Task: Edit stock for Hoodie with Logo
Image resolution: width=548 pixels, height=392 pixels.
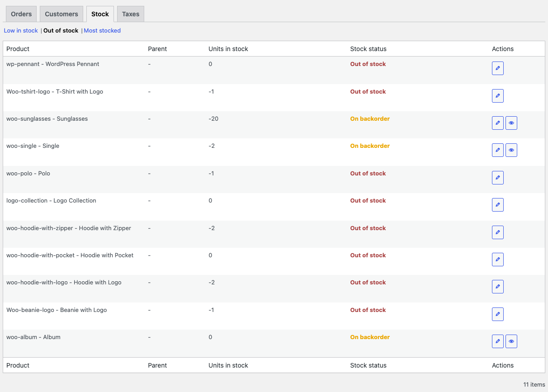Action: coord(497,286)
